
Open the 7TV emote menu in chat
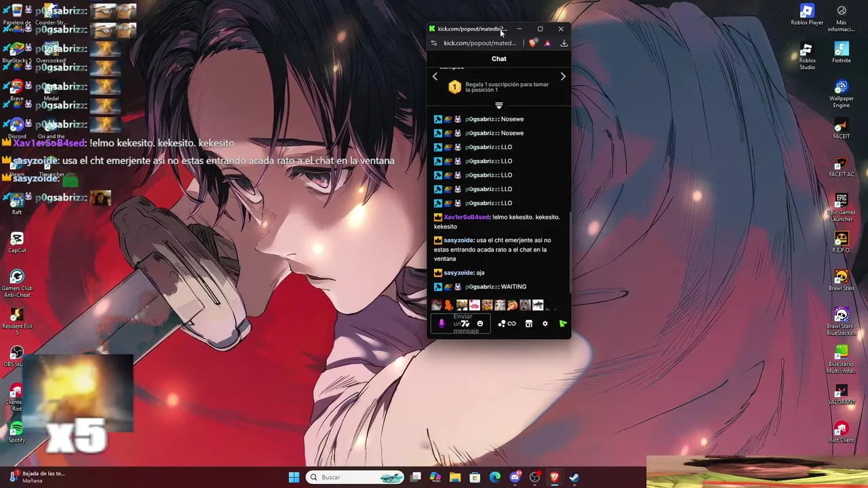click(x=465, y=324)
